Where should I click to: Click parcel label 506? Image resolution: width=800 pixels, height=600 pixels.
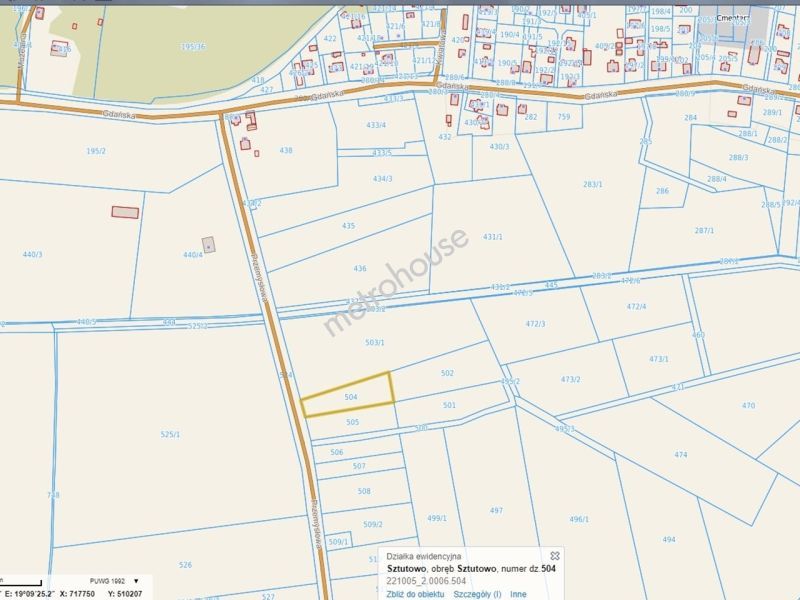337,452
